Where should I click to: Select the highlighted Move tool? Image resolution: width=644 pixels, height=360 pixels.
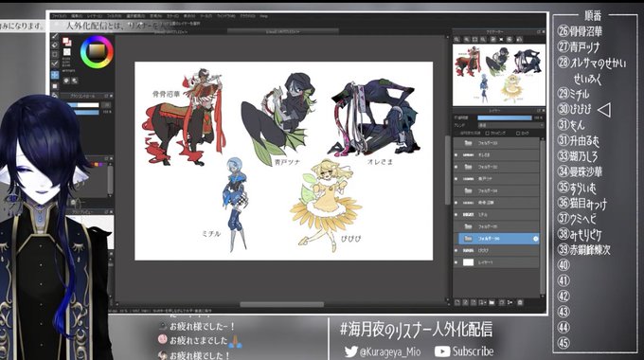(55, 75)
